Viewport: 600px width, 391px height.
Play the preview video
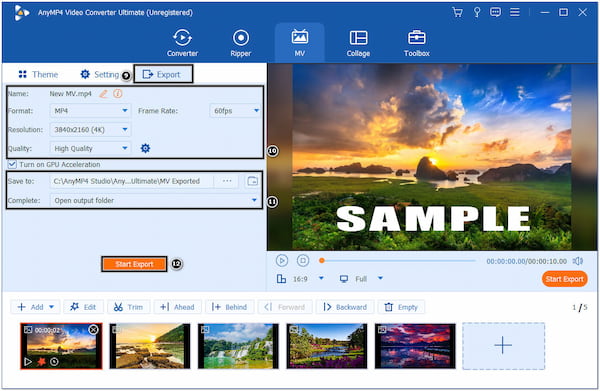pyautogui.click(x=282, y=261)
